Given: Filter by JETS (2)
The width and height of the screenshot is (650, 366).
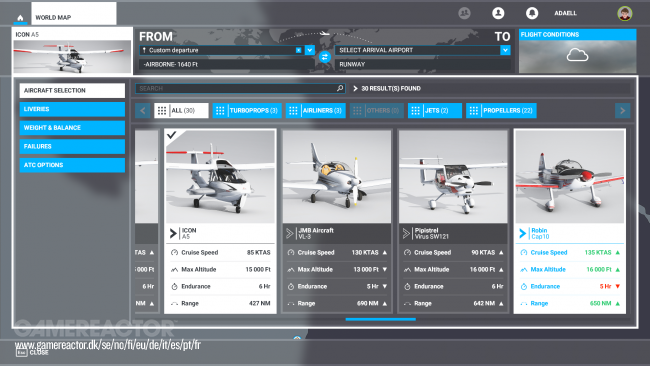Looking at the screenshot, I should [434, 111].
